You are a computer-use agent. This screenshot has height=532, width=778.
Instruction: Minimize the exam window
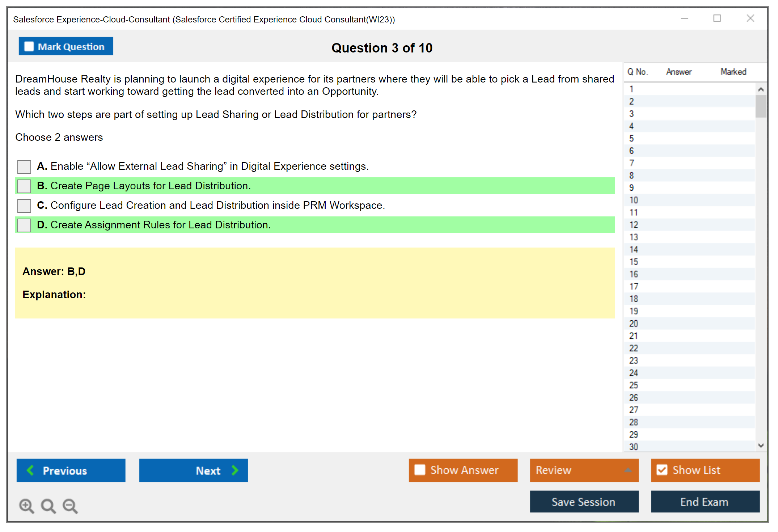click(684, 18)
